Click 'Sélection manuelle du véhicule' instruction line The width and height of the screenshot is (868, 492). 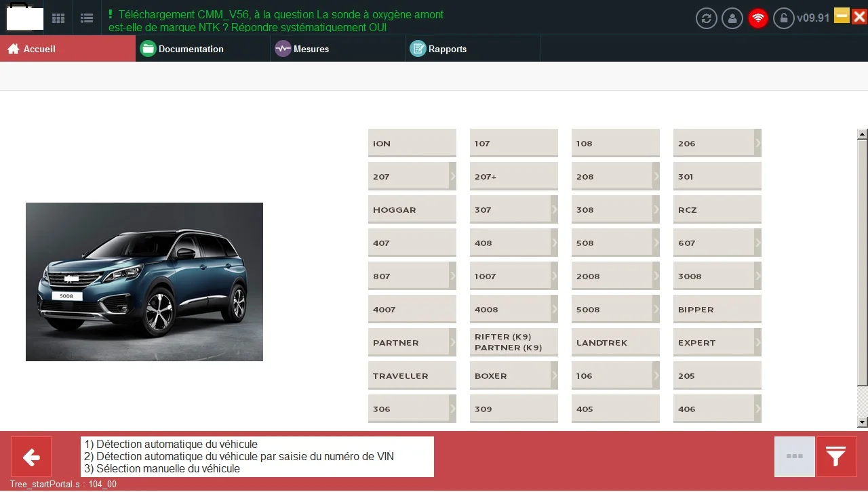pyautogui.click(x=162, y=468)
